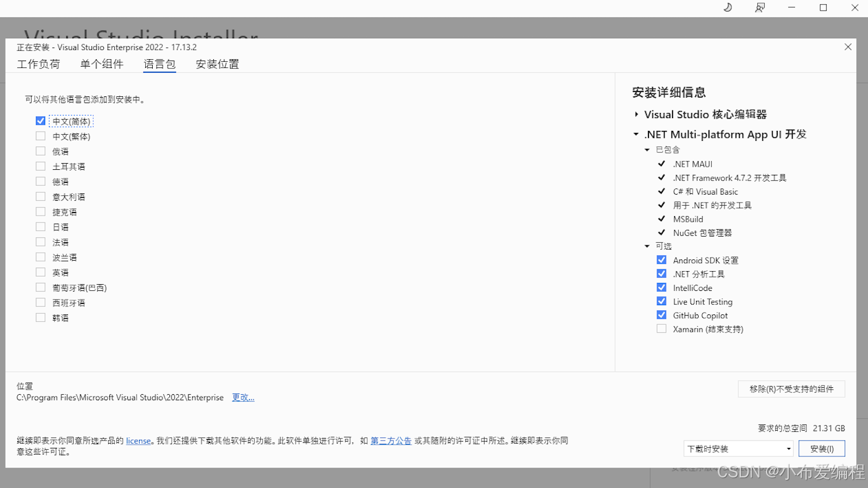Select the 语言包 tab
Image resolution: width=868 pixels, height=488 pixels.
[x=160, y=64]
